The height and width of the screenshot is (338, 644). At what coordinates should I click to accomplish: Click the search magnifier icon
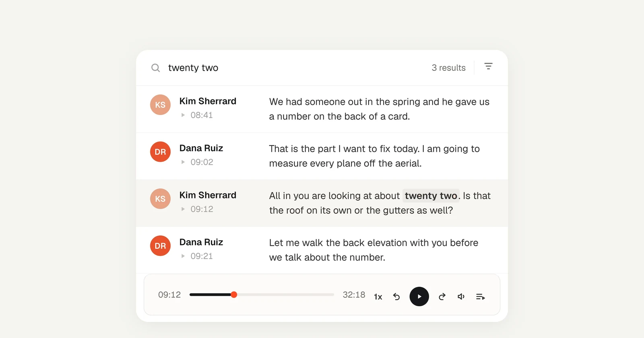(x=155, y=68)
